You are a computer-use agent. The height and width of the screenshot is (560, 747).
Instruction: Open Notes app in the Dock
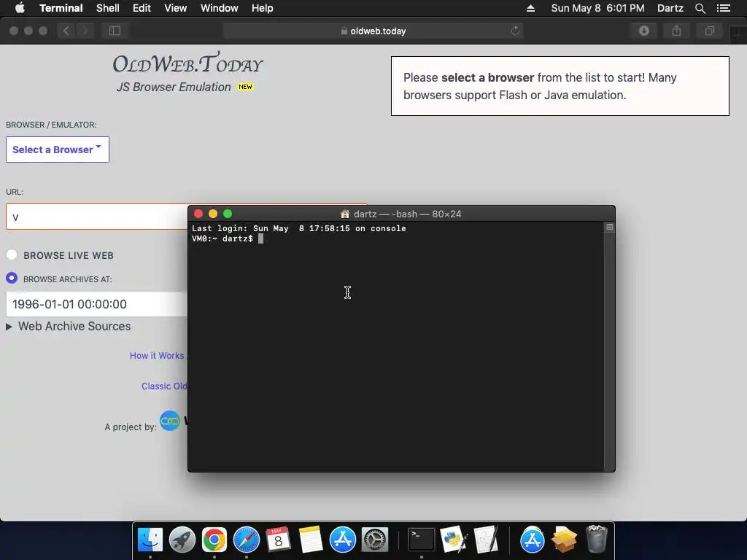(x=311, y=540)
